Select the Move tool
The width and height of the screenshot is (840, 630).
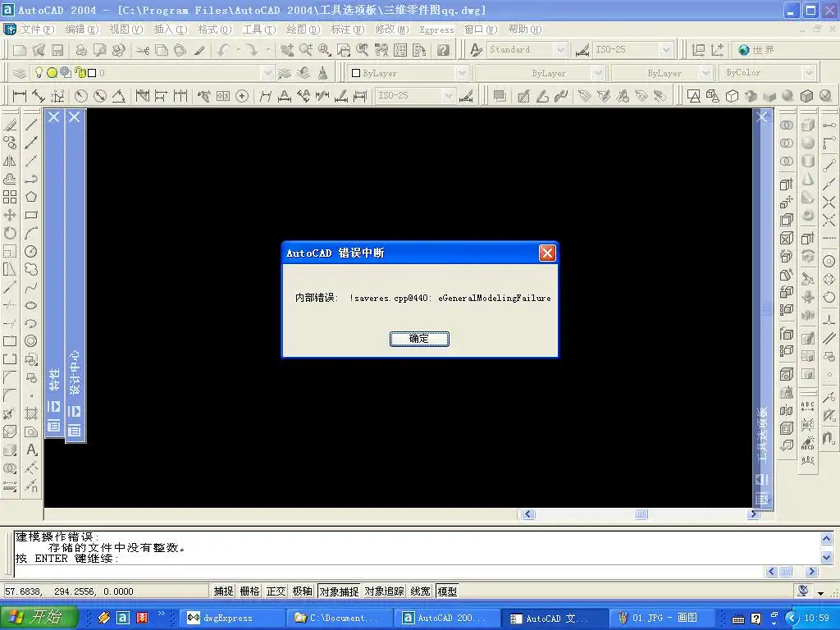(10, 215)
